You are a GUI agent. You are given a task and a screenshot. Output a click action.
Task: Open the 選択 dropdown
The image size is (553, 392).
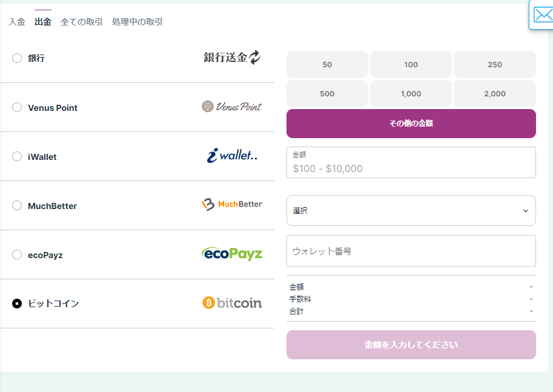[x=411, y=210]
